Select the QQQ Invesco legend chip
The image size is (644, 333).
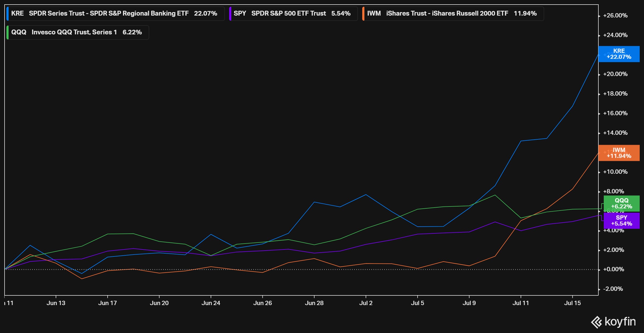coord(78,32)
